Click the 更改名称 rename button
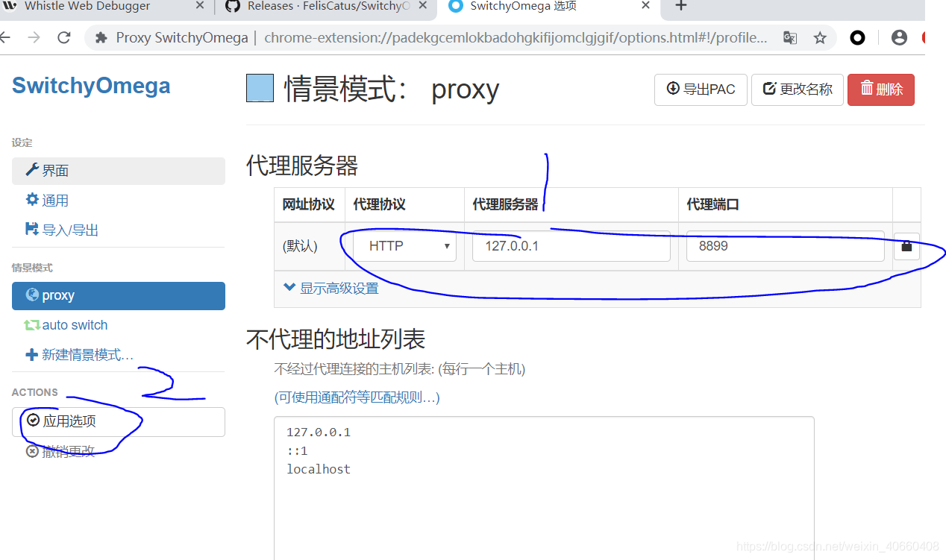946x560 pixels. click(x=798, y=89)
